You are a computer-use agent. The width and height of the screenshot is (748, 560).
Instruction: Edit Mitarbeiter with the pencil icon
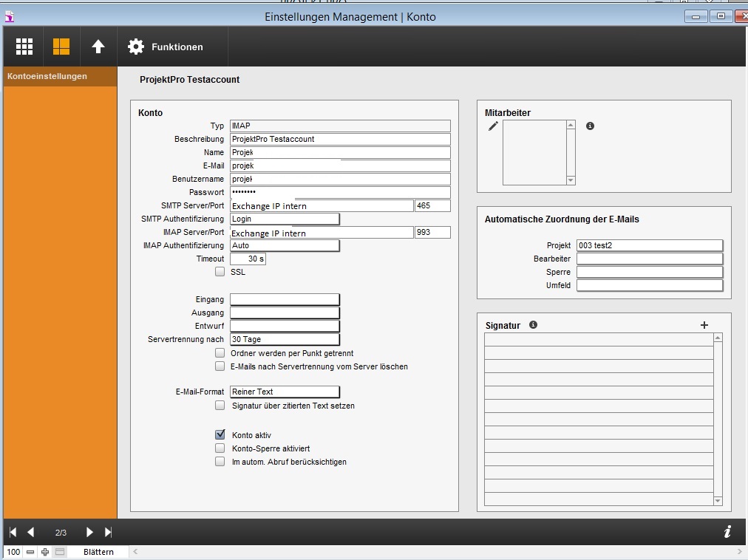tap(493, 126)
